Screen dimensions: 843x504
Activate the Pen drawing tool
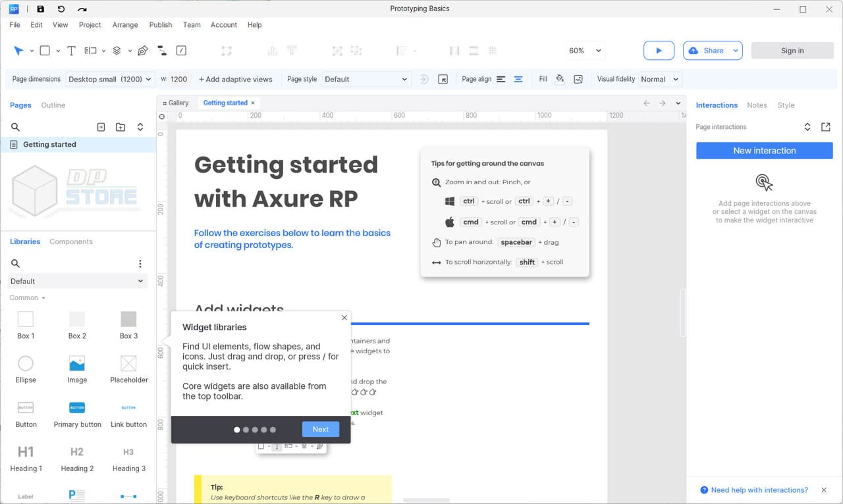click(x=142, y=51)
